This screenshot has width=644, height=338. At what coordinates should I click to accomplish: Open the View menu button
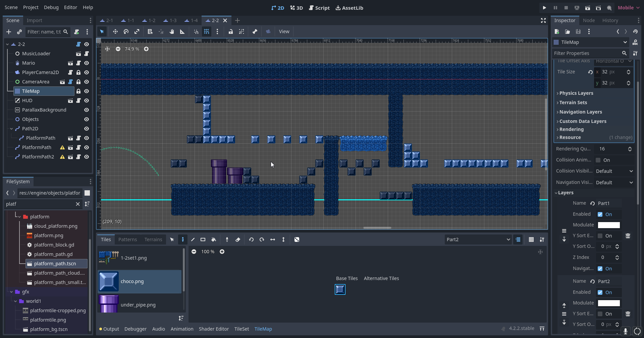tap(284, 31)
